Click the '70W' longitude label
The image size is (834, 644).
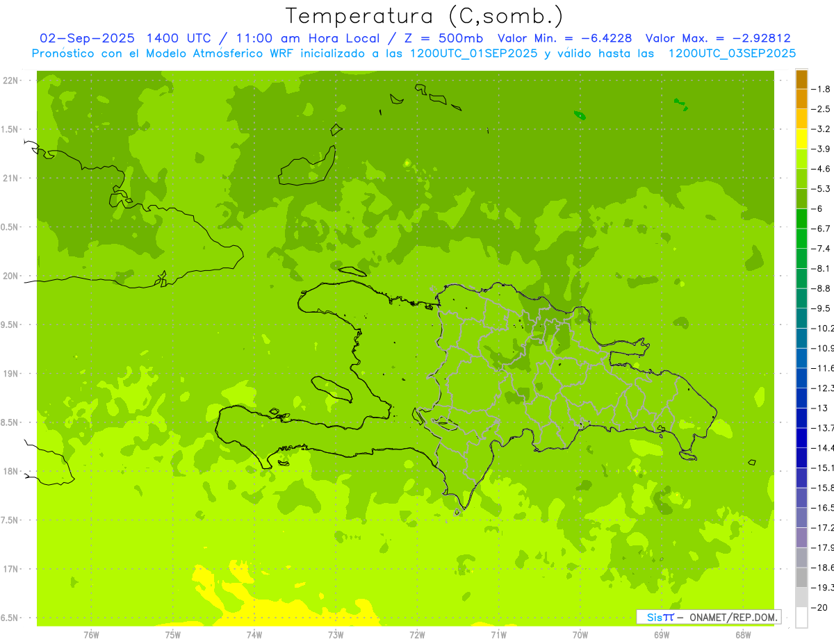[580, 635]
